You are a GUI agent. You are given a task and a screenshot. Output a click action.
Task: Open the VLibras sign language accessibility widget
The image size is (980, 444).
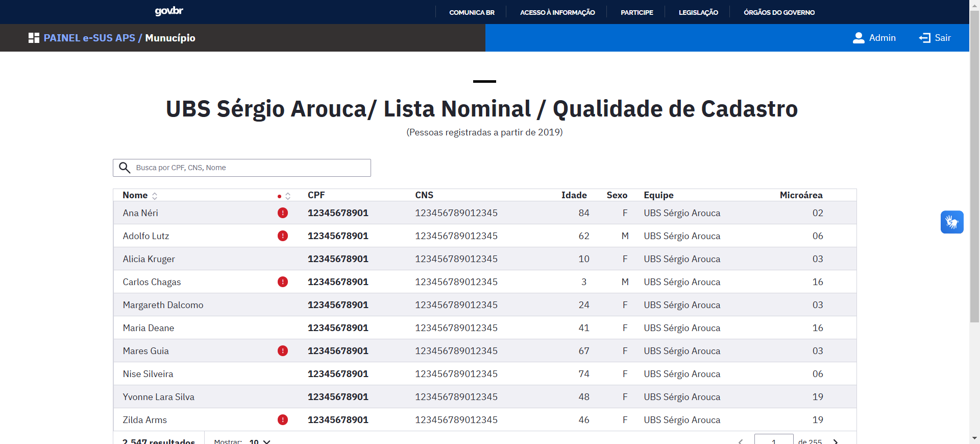coord(952,222)
